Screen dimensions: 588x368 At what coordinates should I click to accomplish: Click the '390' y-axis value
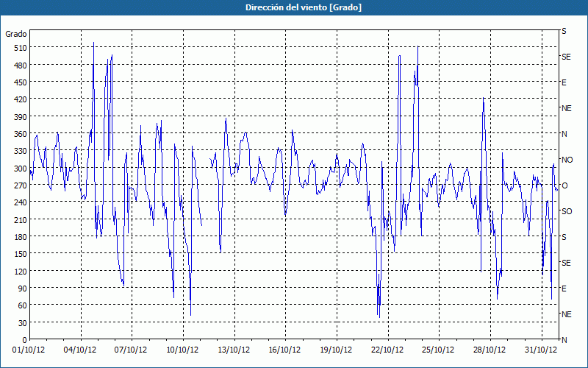pyautogui.click(x=21, y=117)
